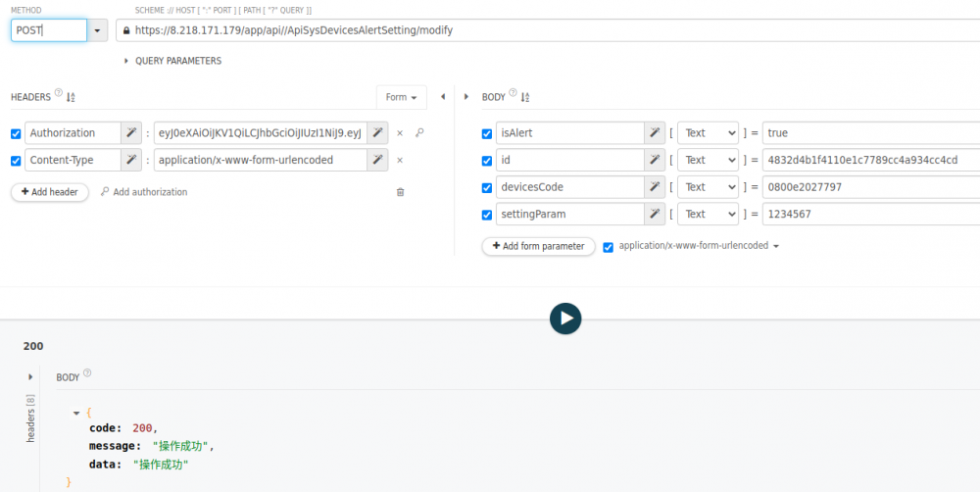Screen dimensions: 980x492
Task: Click the Add authorization link
Action: coord(144,192)
